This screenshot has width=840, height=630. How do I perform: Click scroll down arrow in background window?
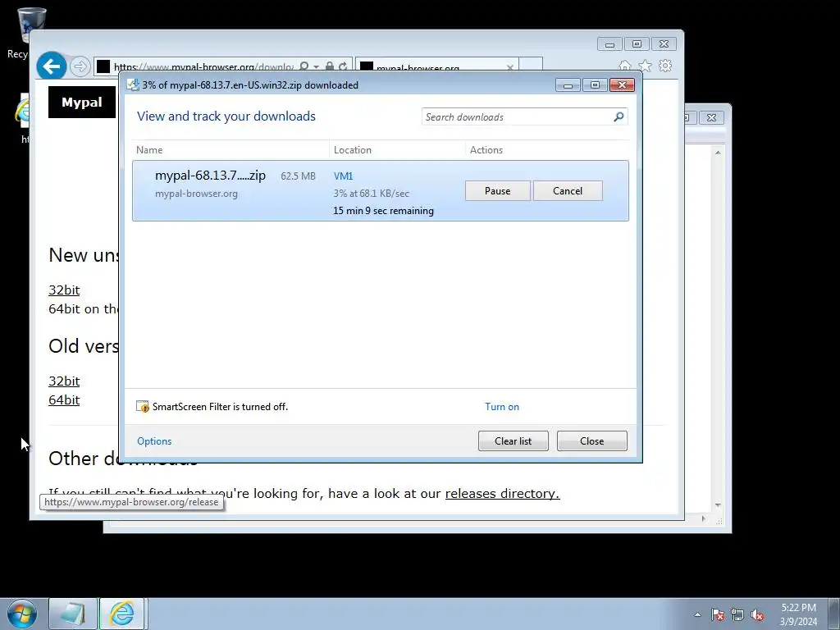pos(718,505)
